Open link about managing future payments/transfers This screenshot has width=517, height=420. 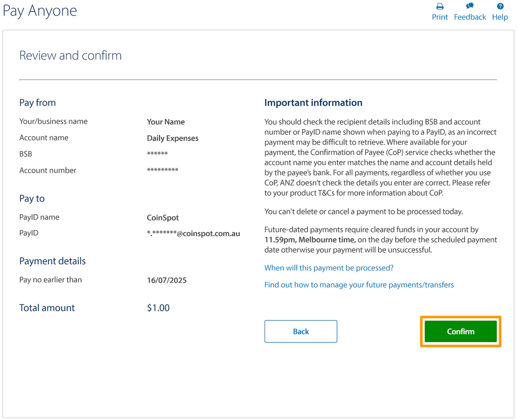(x=359, y=285)
